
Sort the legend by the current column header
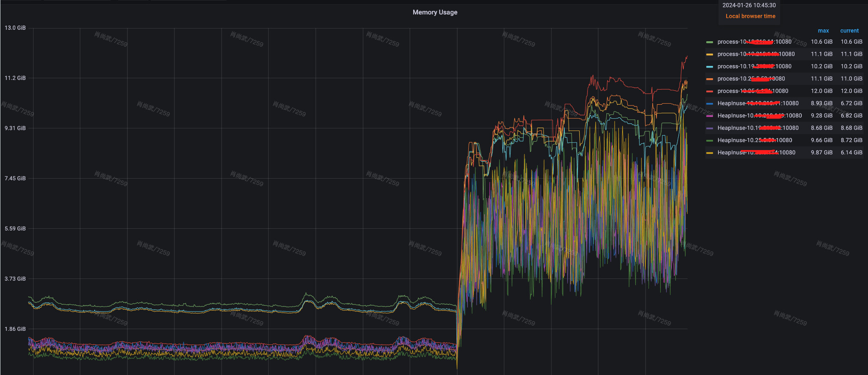(x=849, y=31)
